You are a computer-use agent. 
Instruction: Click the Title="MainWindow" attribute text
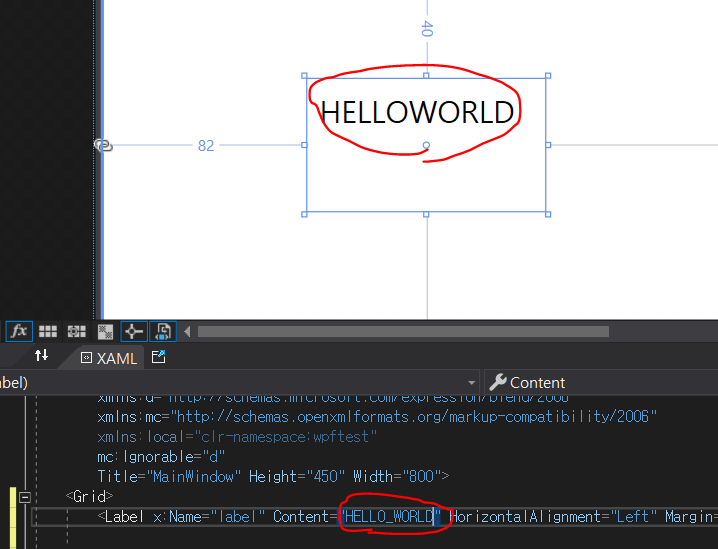click(x=169, y=477)
